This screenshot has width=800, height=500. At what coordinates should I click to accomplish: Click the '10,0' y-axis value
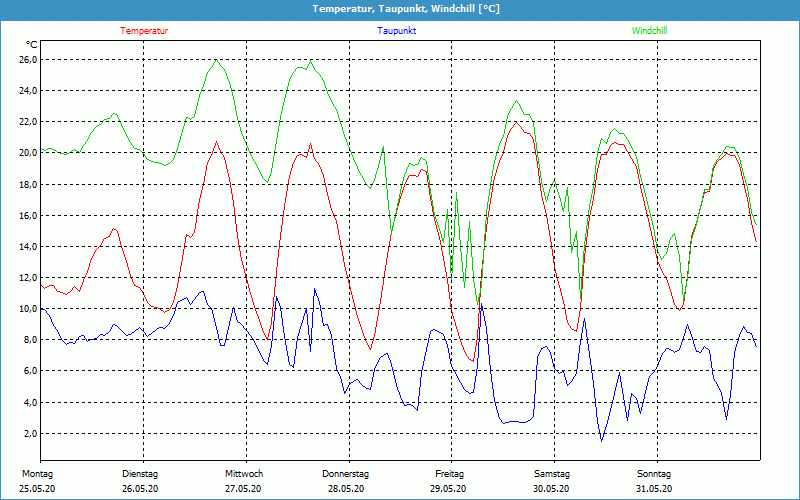29,309
